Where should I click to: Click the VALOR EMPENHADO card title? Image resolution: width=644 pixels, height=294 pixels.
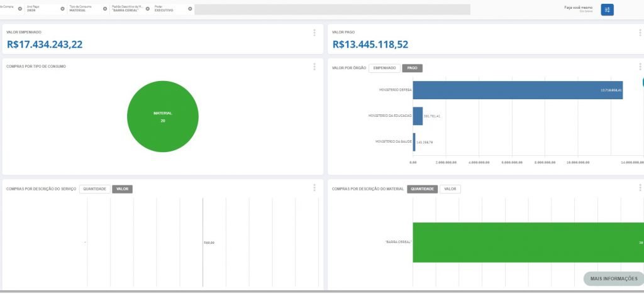click(24, 32)
